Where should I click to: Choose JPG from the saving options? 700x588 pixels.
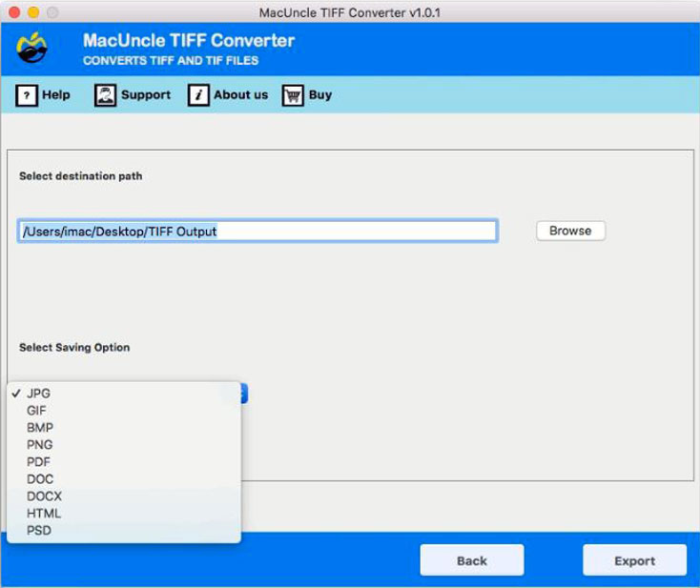124,394
